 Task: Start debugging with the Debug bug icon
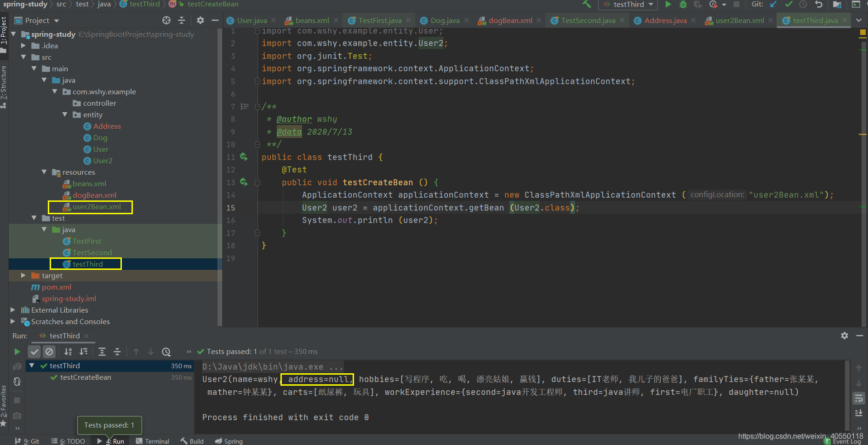pos(683,4)
